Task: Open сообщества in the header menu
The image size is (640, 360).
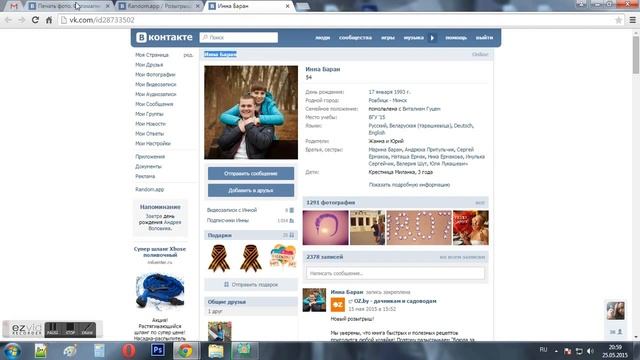Action: coord(355,38)
